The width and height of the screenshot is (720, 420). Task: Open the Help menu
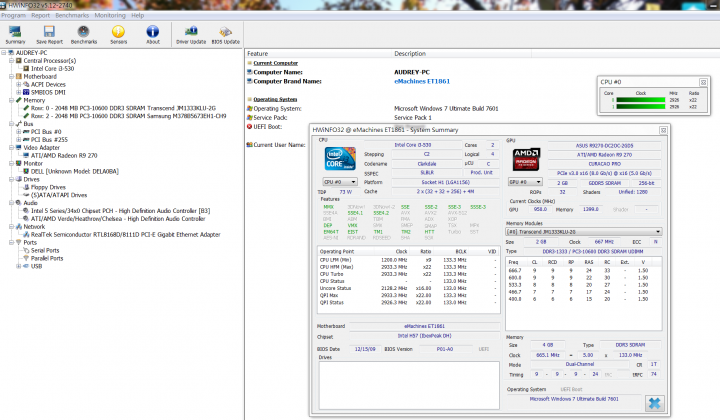pos(138,15)
